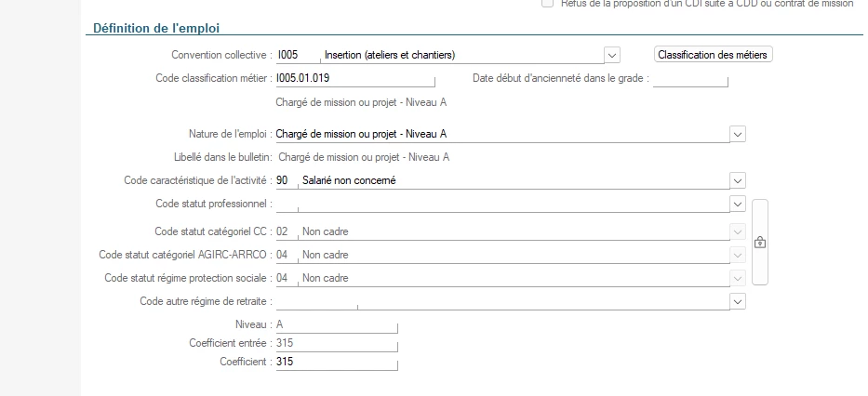Screen dimensions: 868x396
Task: Open the Code caractéristique de l'activité dropdown
Action: pyautogui.click(x=738, y=180)
